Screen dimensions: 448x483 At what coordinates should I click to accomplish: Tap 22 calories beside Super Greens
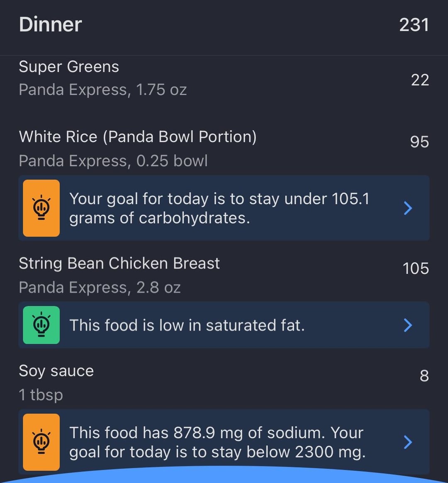420,80
